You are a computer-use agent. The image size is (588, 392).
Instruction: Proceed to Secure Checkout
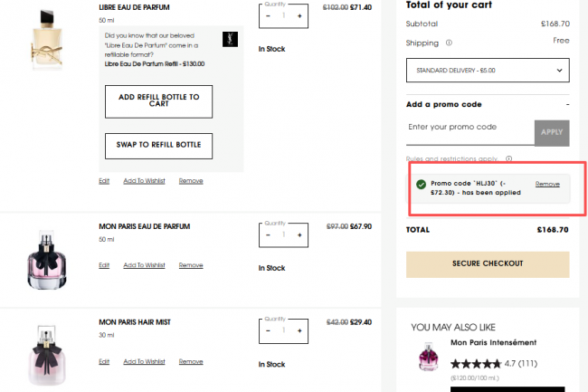pos(488,264)
